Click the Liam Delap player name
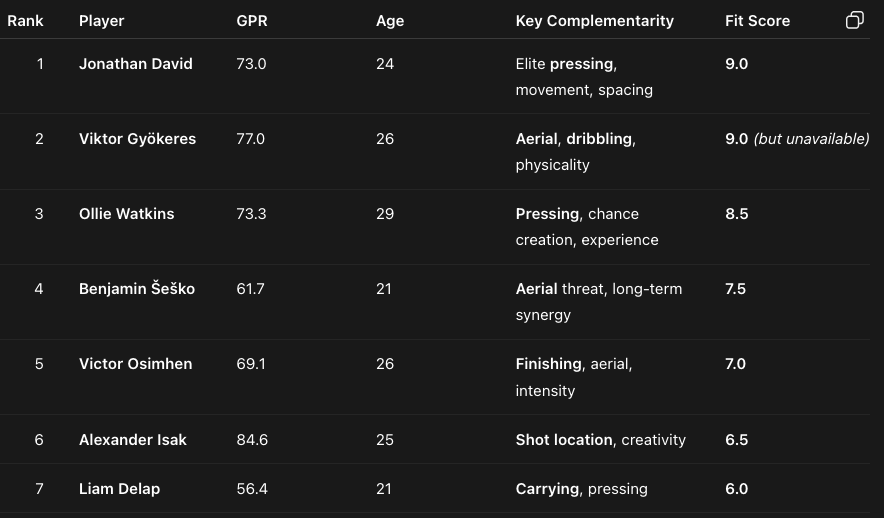 (120, 489)
